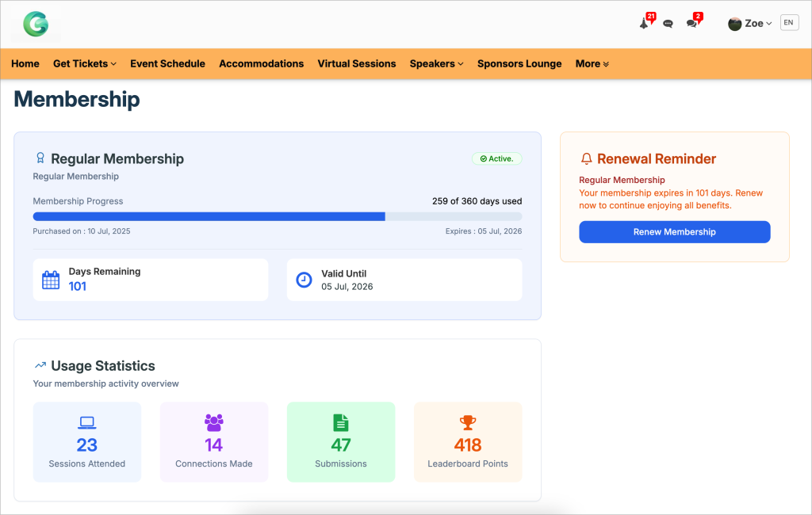The width and height of the screenshot is (812, 515).
Task: Click the calendar icon beside Days Remaining
Action: [51, 280]
